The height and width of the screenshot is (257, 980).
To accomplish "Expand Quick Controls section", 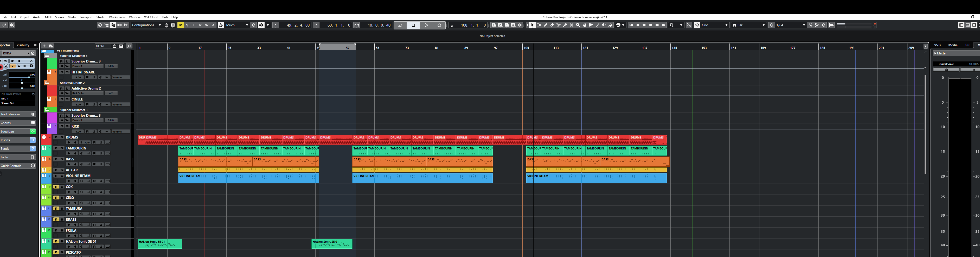I will pos(18,166).
